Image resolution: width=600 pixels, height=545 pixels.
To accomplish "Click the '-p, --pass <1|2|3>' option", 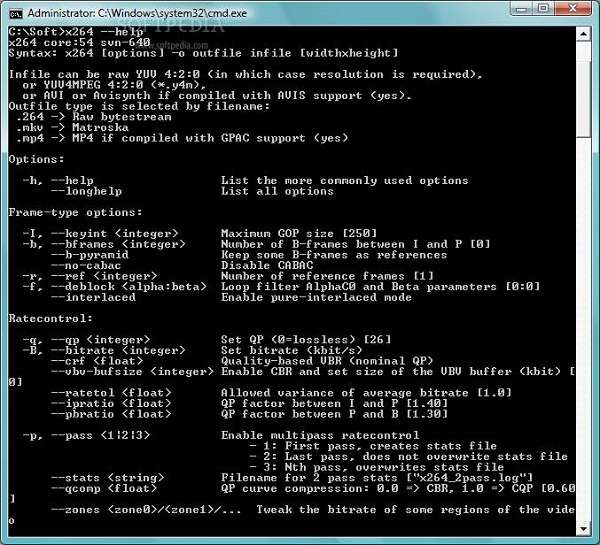I will click(86, 436).
